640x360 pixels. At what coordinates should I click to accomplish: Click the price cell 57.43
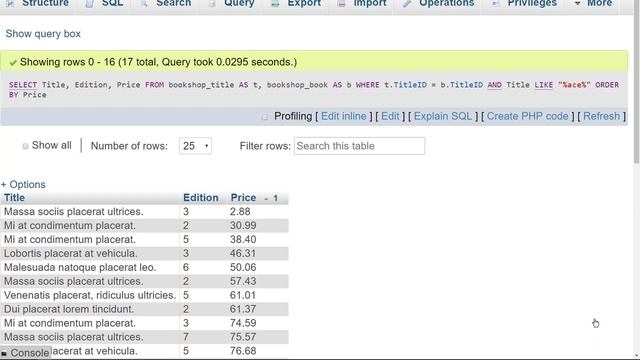tap(243, 281)
